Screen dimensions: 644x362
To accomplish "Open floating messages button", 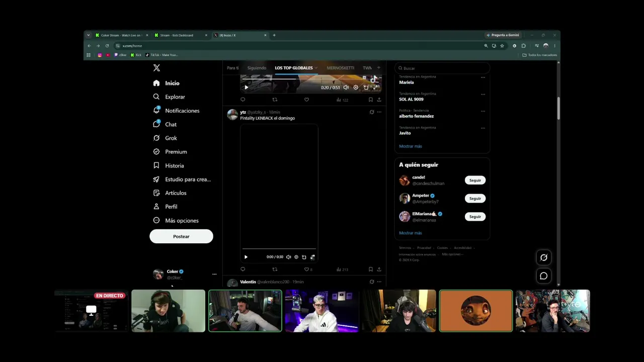I will [x=544, y=276].
